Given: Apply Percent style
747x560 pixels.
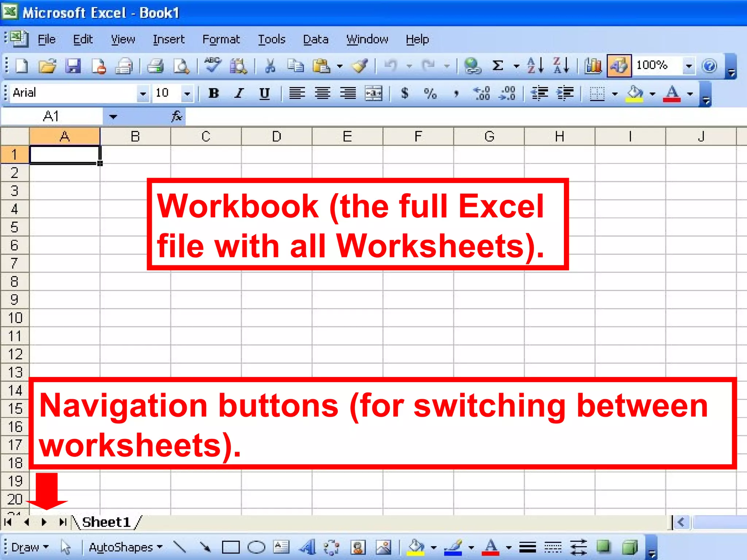Looking at the screenshot, I should [x=430, y=93].
